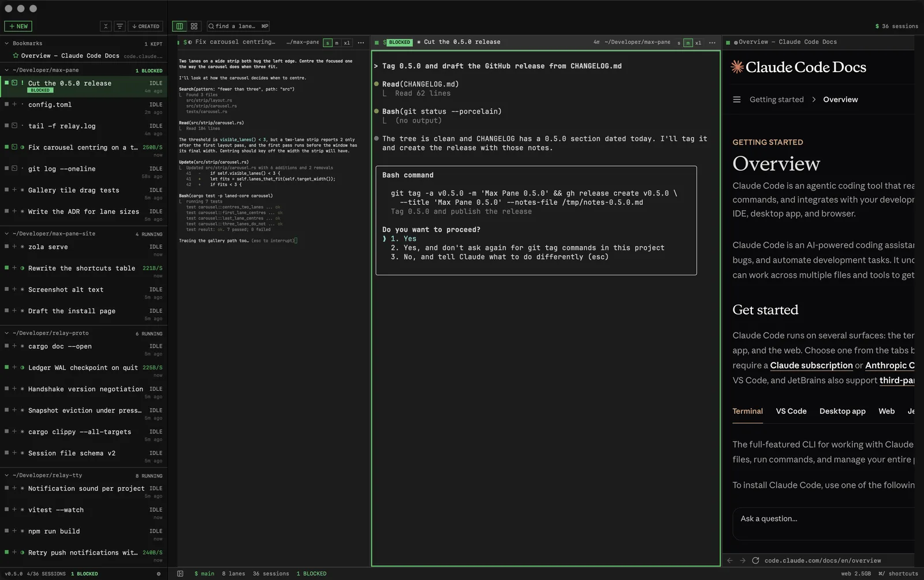Click the plus icon on the config.toml row
This screenshot has height=580, width=924.
click(14, 104)
